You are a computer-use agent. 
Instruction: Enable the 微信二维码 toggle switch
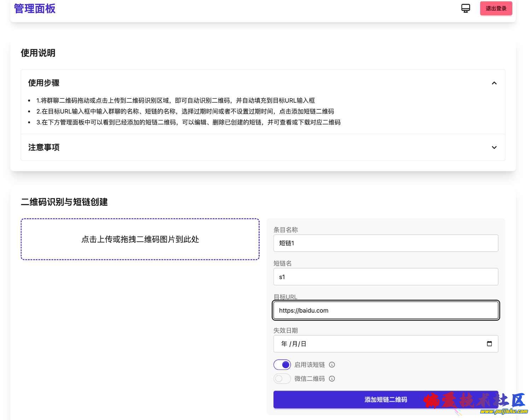282,379
